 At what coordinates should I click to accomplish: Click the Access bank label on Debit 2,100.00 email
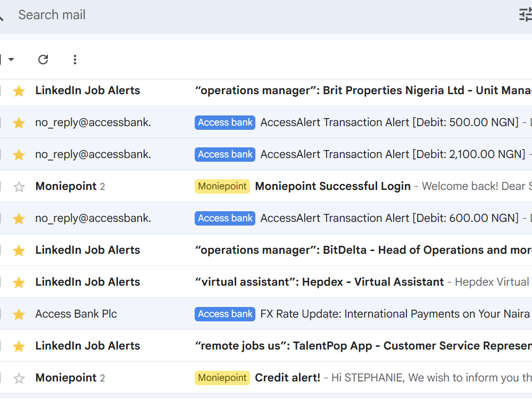coord(225,154)
